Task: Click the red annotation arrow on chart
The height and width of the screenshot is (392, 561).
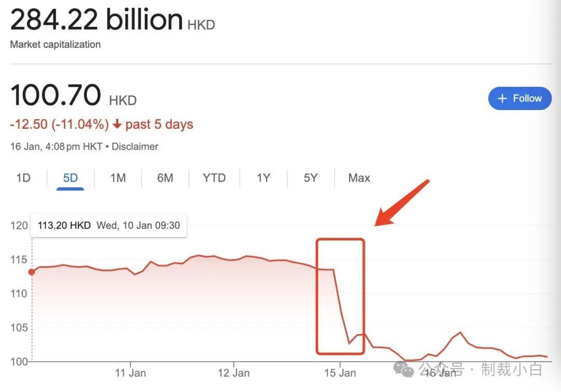Action: 403,203
